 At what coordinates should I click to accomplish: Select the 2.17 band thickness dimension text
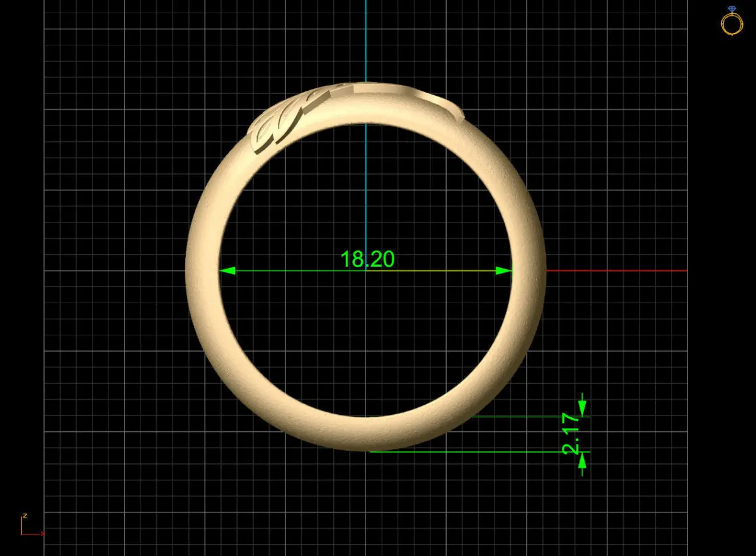[571, 434]
